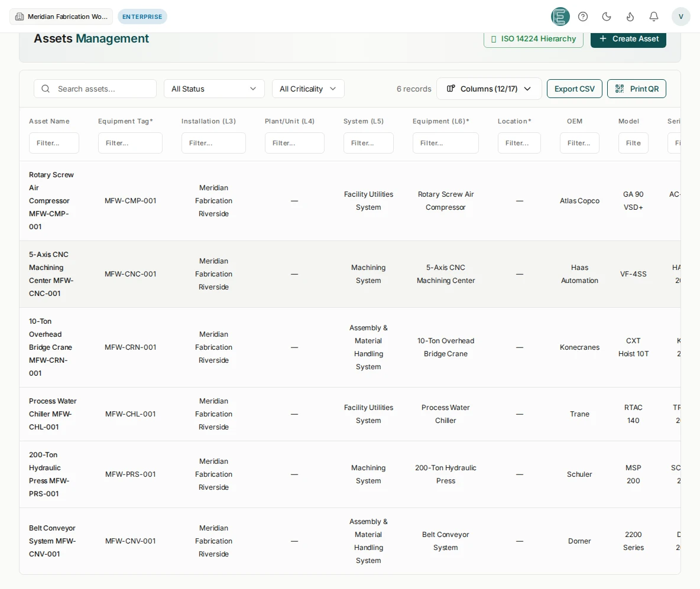Click the Plant/Unit (L4) filter box
The width and height of the screenshot is (700, 589).
[294, 143]
